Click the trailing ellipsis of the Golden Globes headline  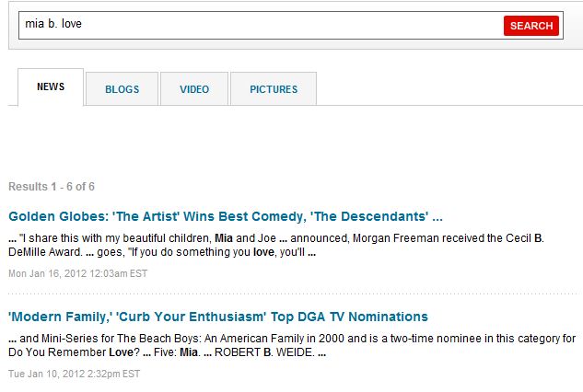[x=437, y=217]
